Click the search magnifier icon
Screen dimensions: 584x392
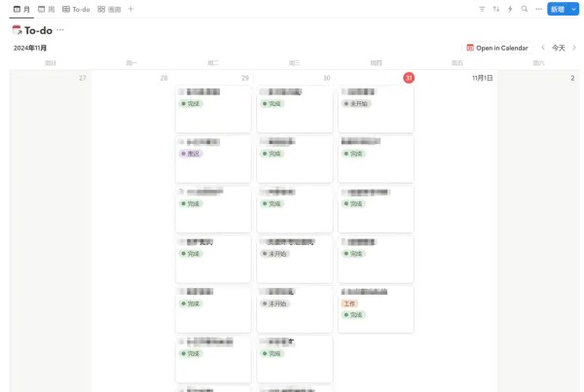click(525, 9)
